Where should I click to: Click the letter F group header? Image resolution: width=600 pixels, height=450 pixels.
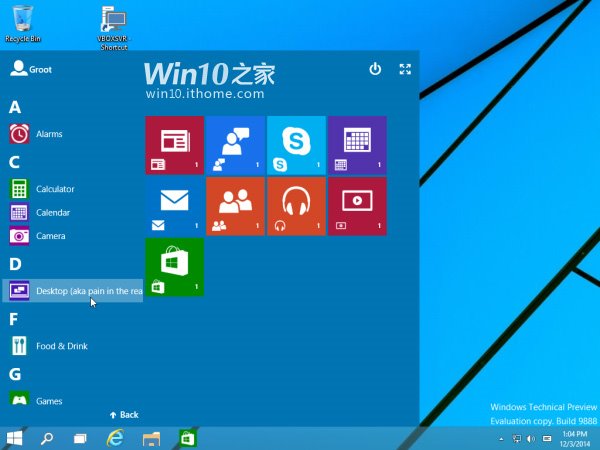tap(13, 319)
